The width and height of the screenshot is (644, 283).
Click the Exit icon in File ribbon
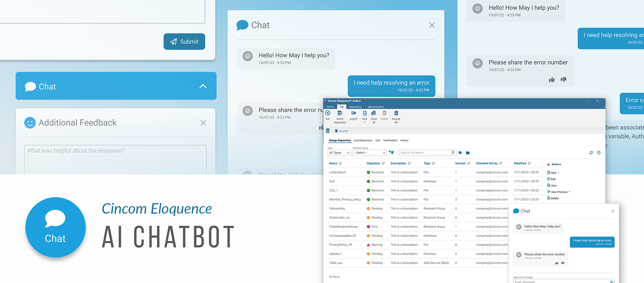pyautogui.click(x=328, y=113)
